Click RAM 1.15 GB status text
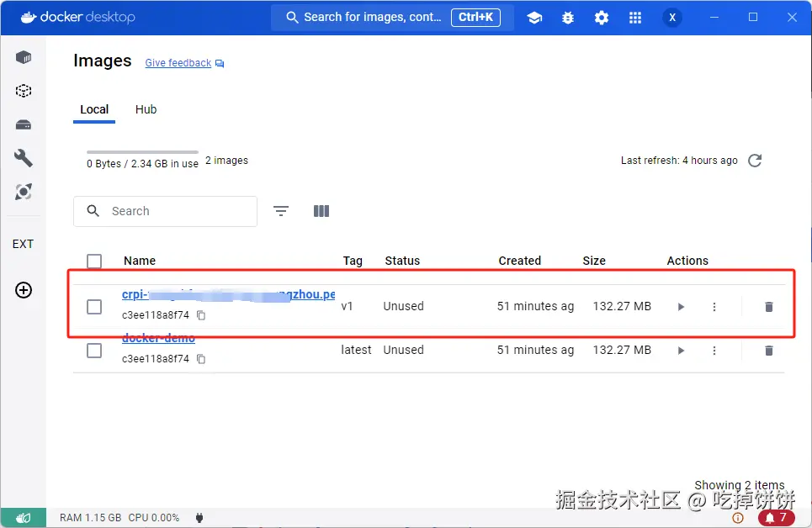This screenshot has height=528, width=812. [x=91, y=518]
